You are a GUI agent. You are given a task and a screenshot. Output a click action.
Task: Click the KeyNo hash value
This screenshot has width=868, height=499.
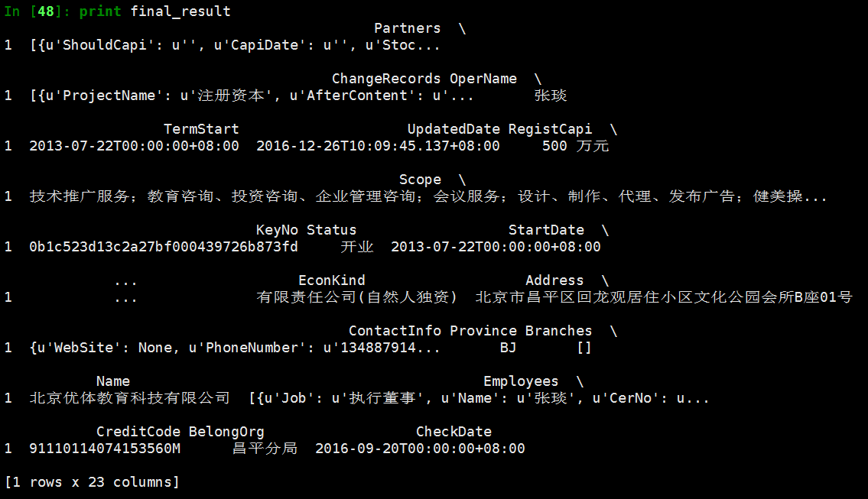(x=164, y=247)
